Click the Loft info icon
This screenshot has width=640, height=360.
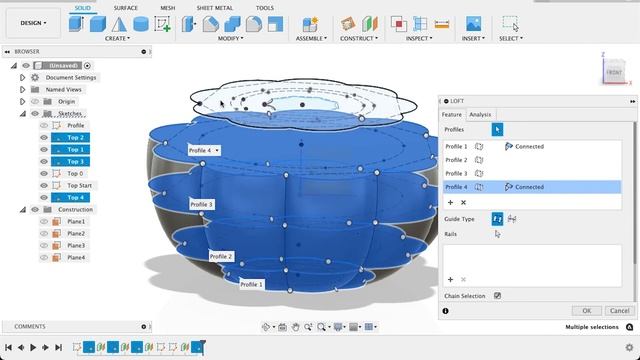(x=445, y=311)
